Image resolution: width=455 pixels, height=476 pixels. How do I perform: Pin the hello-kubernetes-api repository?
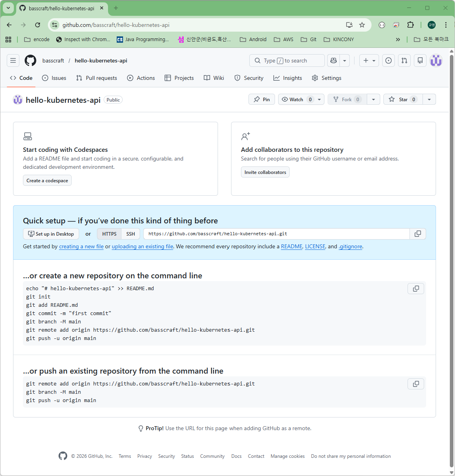262,99
